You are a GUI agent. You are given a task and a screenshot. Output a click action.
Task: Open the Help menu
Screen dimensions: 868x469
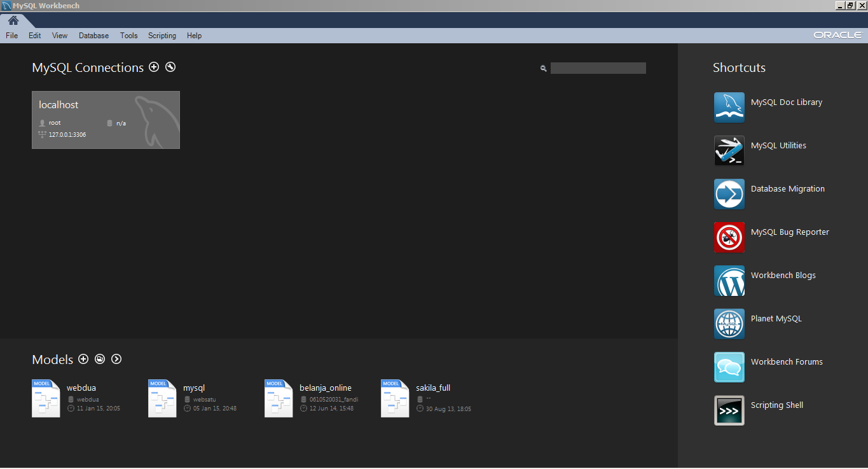194,36
